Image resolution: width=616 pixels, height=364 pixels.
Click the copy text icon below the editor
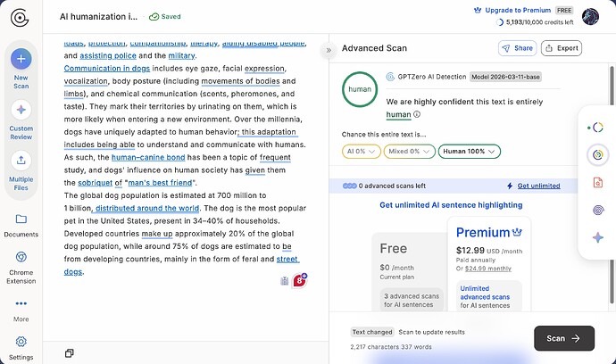pos(69,353)
